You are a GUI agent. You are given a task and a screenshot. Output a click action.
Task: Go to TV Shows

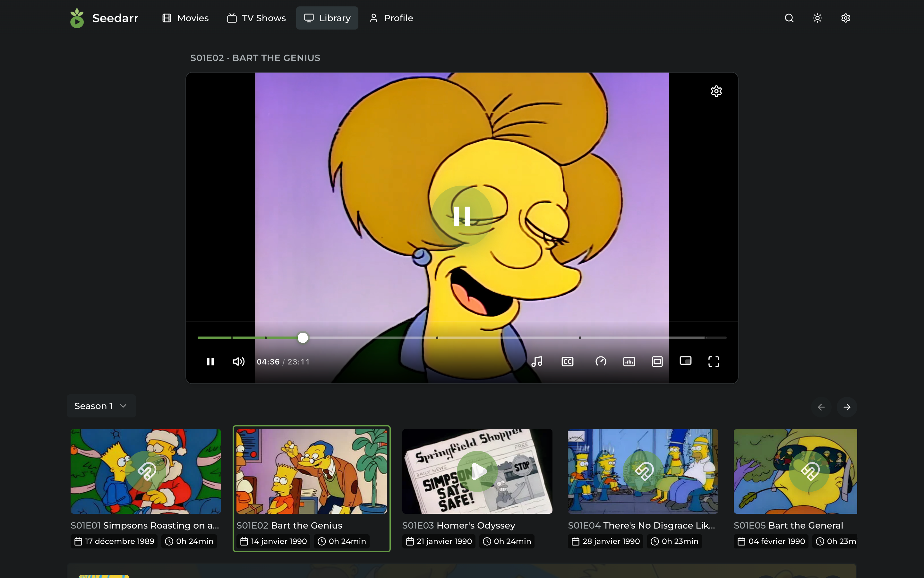pyautogui.click(x=256, y=18)
